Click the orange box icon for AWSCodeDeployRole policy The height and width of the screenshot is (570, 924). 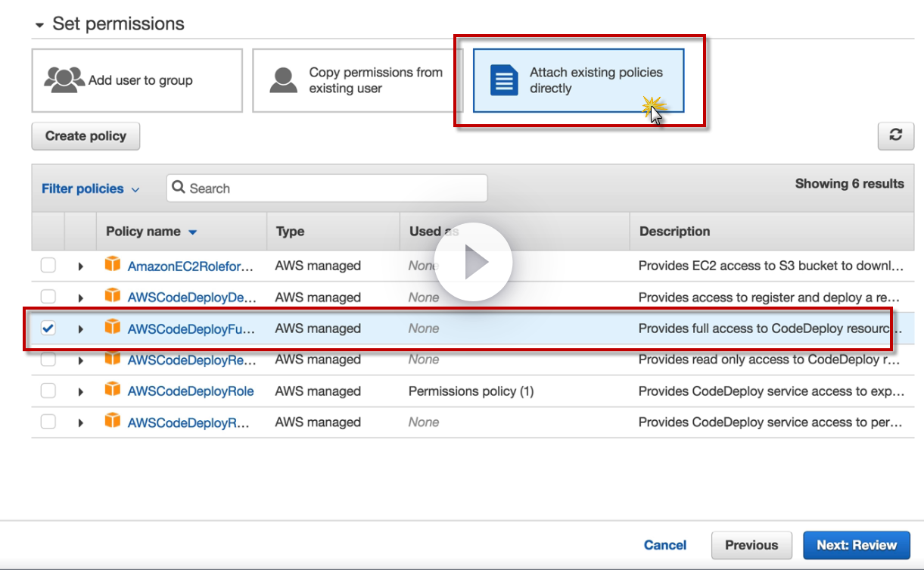[x=113, y=391]
